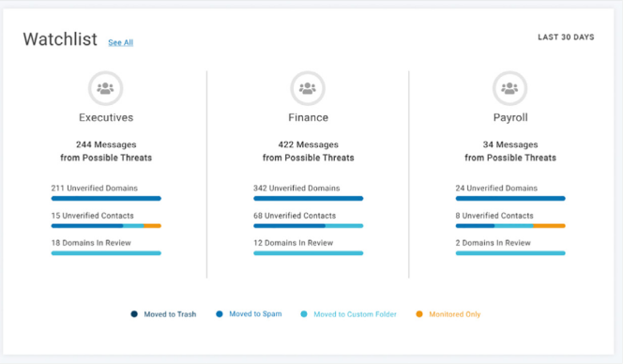Click the orange Monitored Only legend dot
Viewport: 623px width, 364px height.
click(x=419, y=314)
